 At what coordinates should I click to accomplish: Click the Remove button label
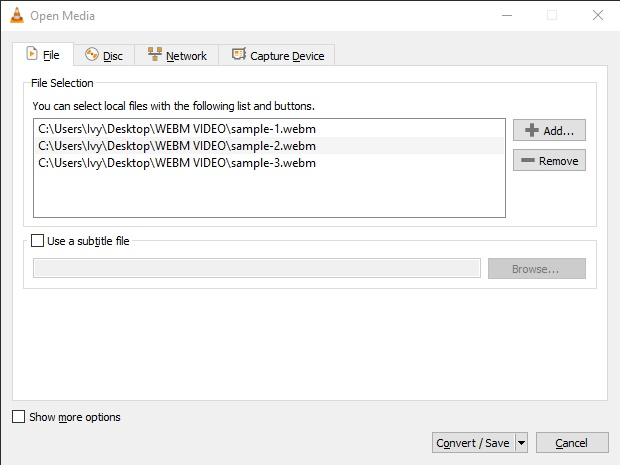558,161
